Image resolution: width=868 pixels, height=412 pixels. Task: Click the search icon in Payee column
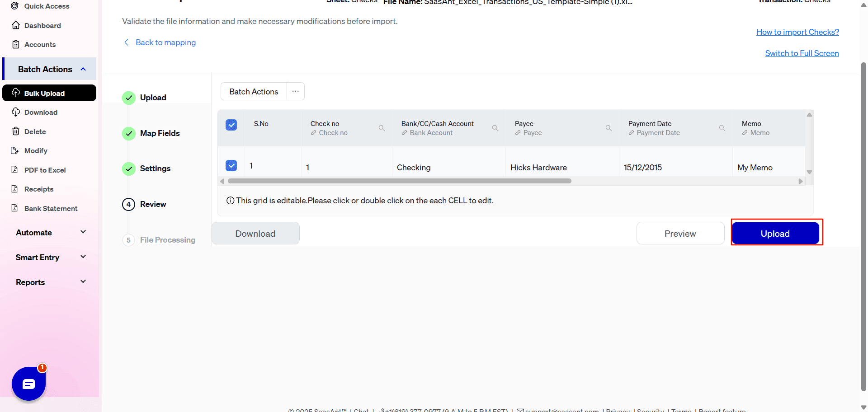pyautogui.click(x=609, y=128)
